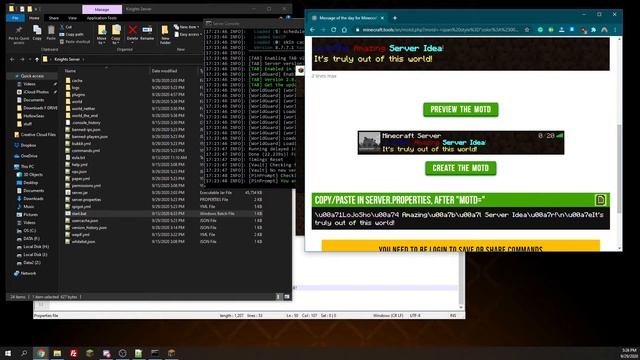Go up one folder level in Explorer
This screenshot has height=360, width=640.
37,59
